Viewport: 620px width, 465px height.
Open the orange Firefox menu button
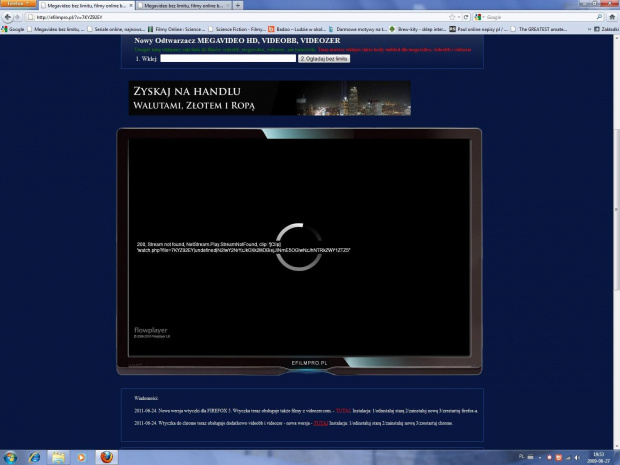coord(18,4)
